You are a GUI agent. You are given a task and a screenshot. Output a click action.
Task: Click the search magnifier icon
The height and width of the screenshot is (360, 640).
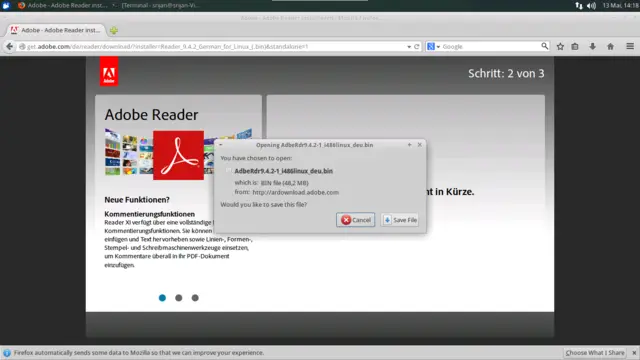(x=544, y=46)
